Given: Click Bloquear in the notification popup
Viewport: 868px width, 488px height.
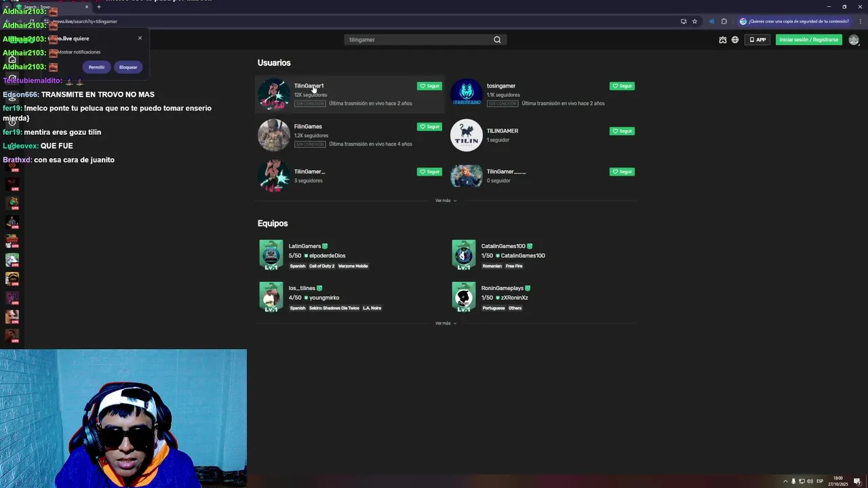Looking at the screenshot, I should (x=128, y=67).
